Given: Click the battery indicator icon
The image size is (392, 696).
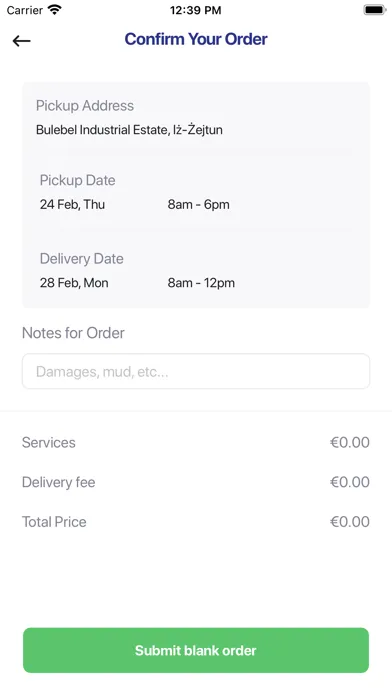Looking at the screenshot, I should tap(375, 10).
